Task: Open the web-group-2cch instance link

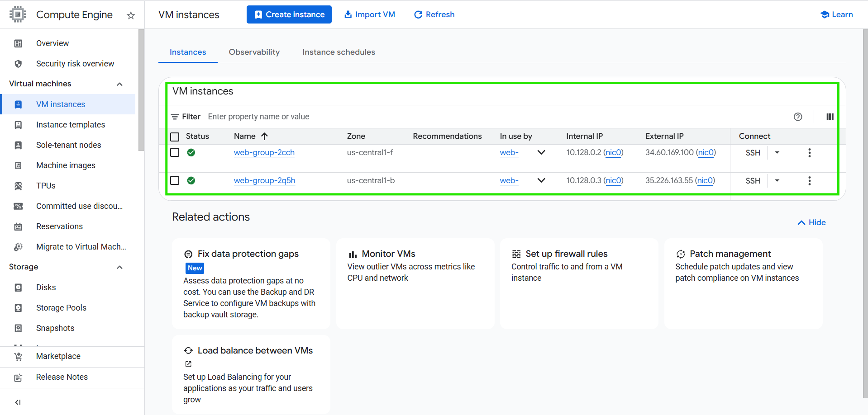Action: (x=264, y=152)
